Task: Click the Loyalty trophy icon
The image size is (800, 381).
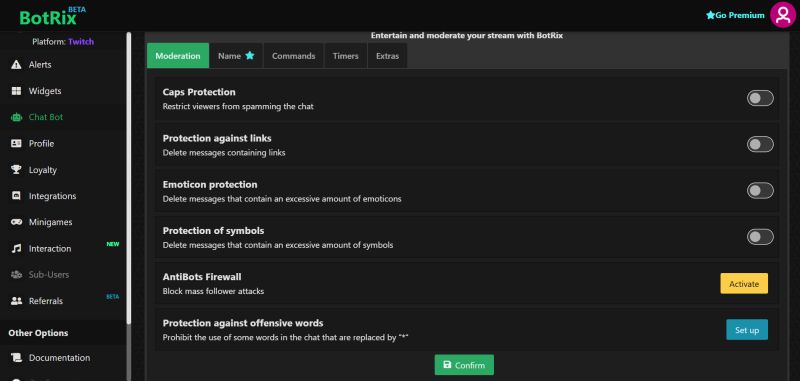Action: (x=16, y=170)
